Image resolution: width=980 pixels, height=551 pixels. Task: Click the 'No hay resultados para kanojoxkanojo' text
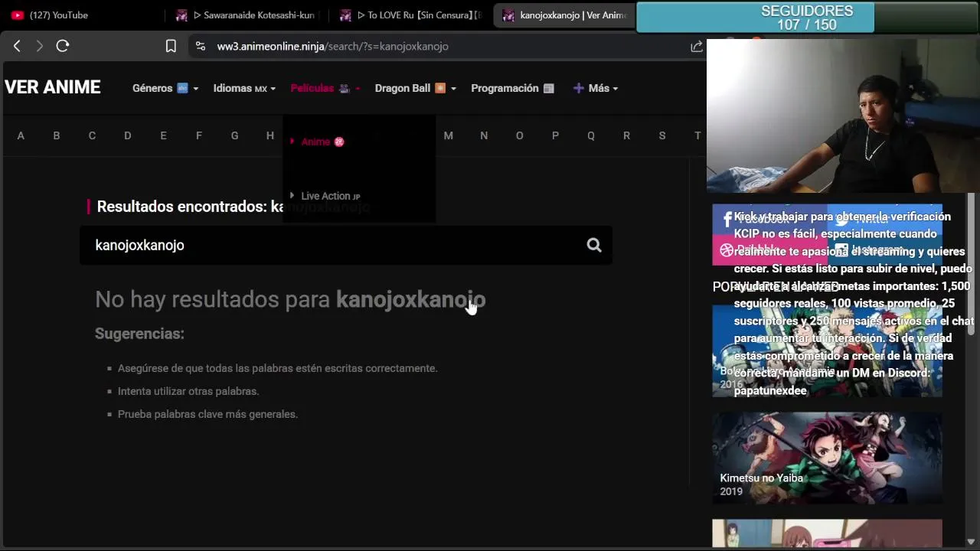290,299
